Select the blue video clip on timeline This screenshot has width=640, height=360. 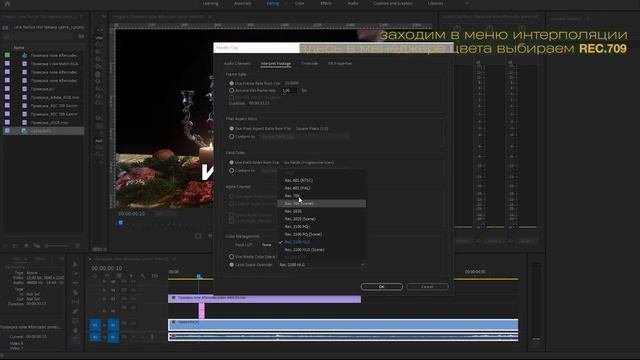[343, 324]
